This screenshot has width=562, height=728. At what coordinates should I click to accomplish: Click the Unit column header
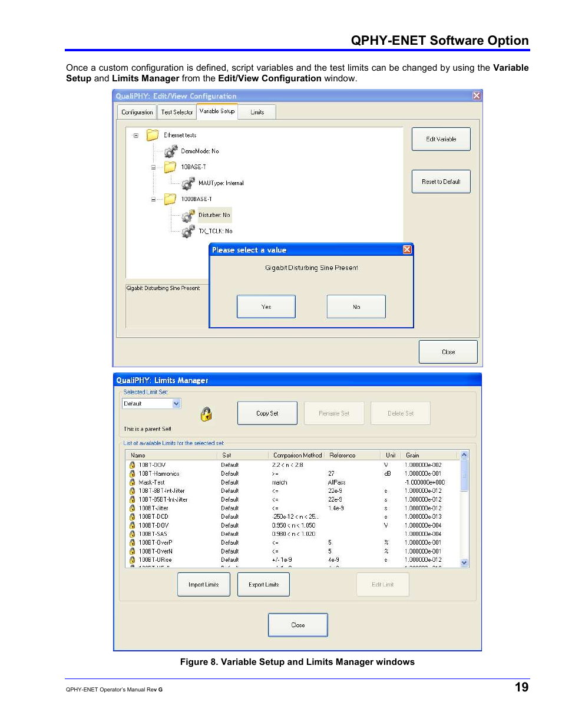[391, 455]
